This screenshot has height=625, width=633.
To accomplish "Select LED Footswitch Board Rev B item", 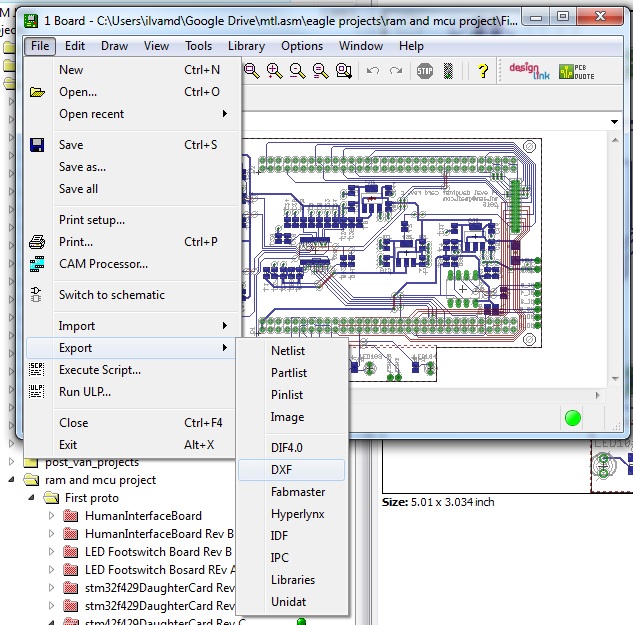I will pos(158,551).
